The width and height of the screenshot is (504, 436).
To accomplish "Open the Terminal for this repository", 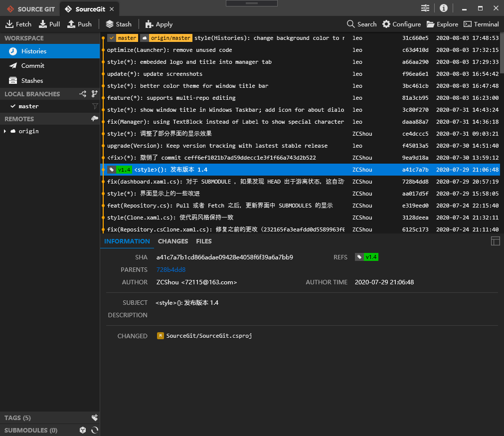I will [481, 24].
